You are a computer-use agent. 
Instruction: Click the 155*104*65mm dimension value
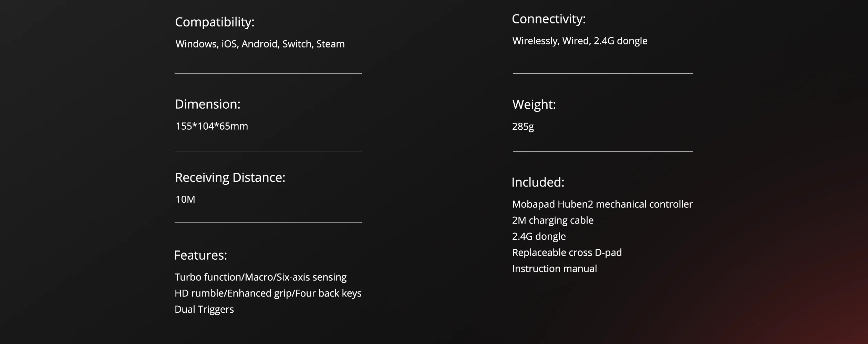[211, 126]
